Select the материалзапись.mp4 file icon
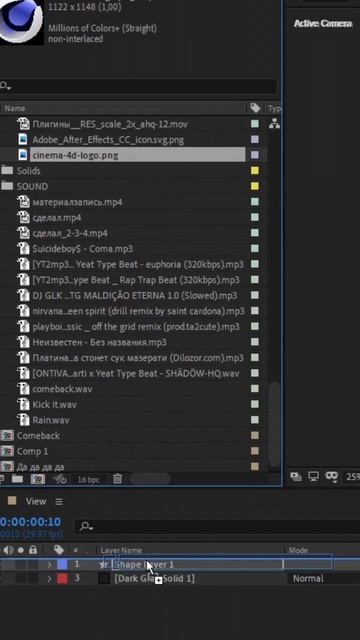The width and height of the screenshot is (360, 640). [x=24, y=202]
